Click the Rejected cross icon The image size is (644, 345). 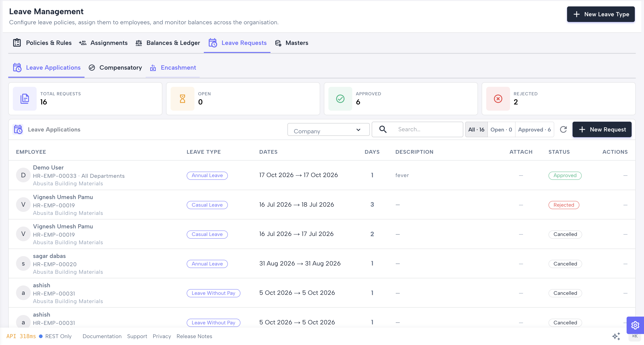pyautogui.click(x=498, y=99)
